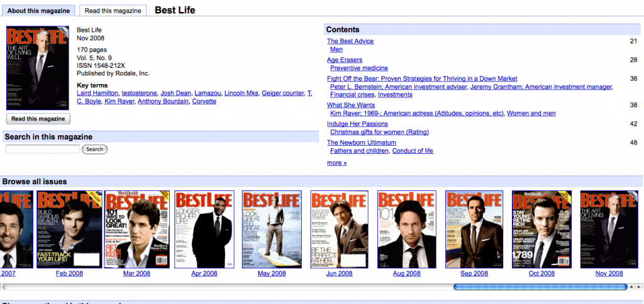Follow the Peter L. Bernstein subject link
644x304 pixels.
click(x=398, y=87)
